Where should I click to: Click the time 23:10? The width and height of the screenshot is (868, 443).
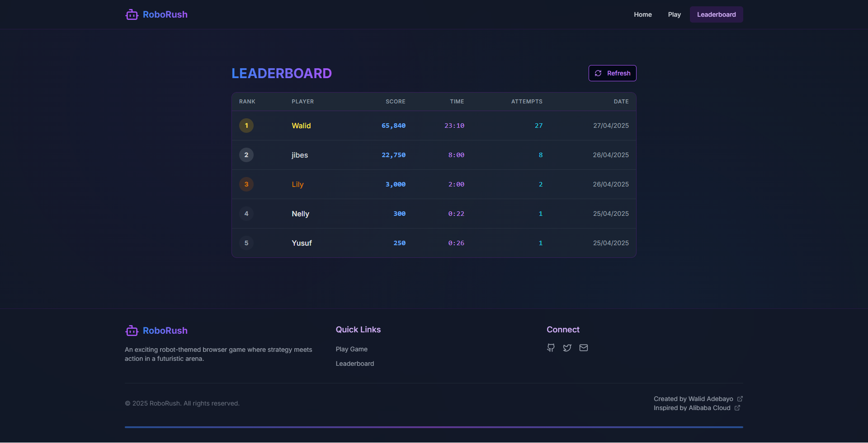454,126
